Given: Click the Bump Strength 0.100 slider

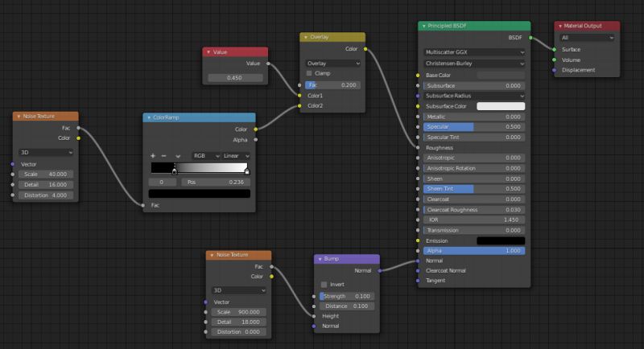Looking at the screenshot, I should (x=347, y=296).
